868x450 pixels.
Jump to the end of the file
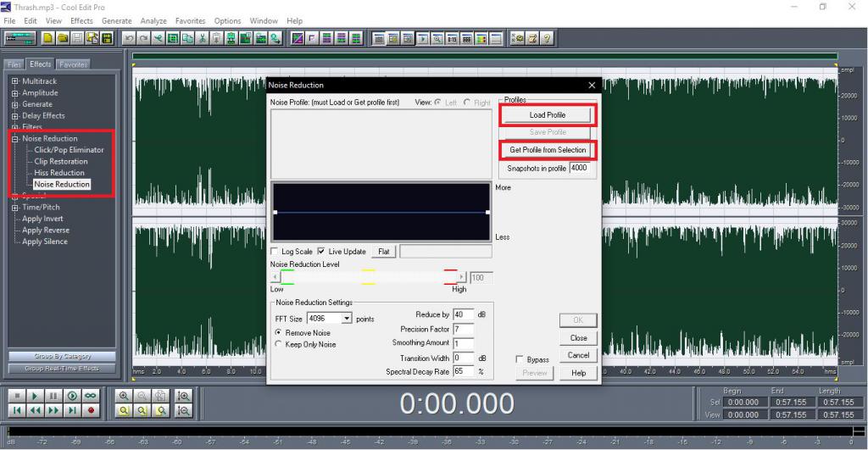73,410
